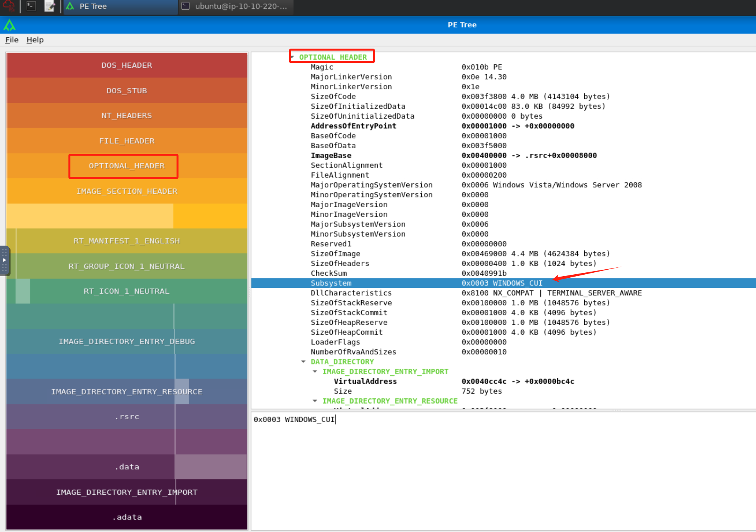Select the MajorLinkerVersion row
This screenshot has width=756, height=532.
tap(503, 77)
